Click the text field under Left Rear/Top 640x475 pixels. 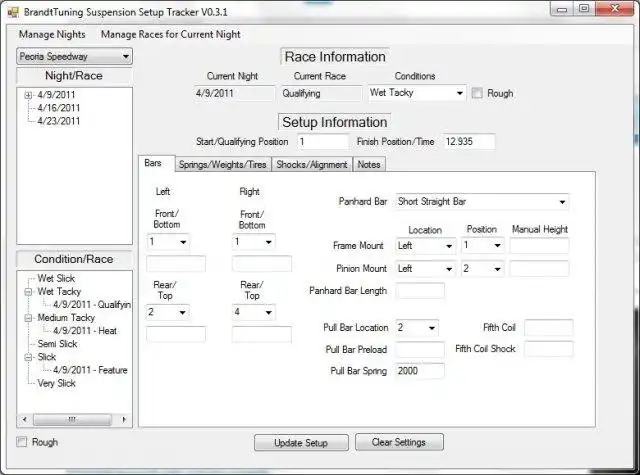coord(176,334)
